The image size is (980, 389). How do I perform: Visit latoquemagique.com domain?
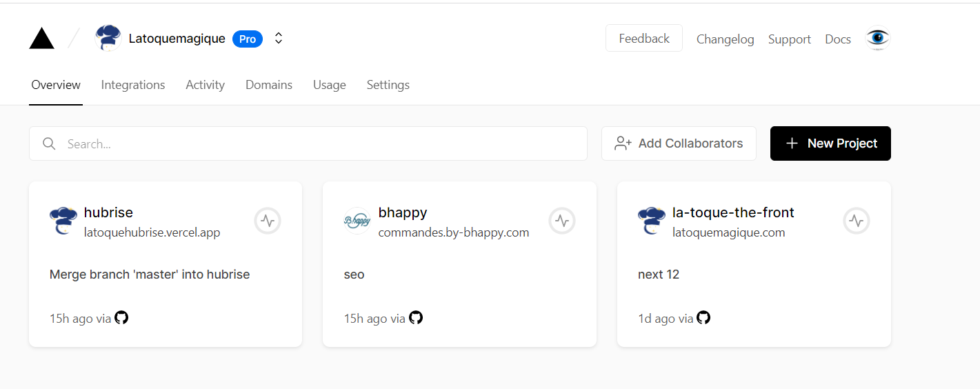(x=729, y=232)
